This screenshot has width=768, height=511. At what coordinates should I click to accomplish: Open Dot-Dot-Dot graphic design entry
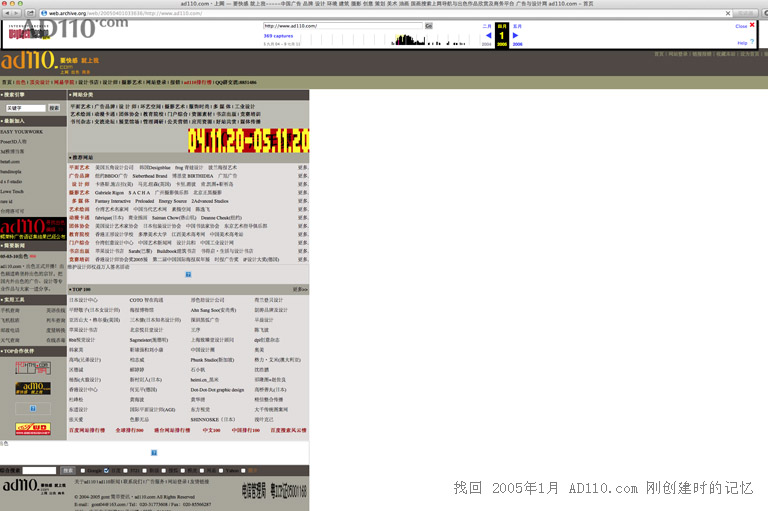(x=217, y=389)
